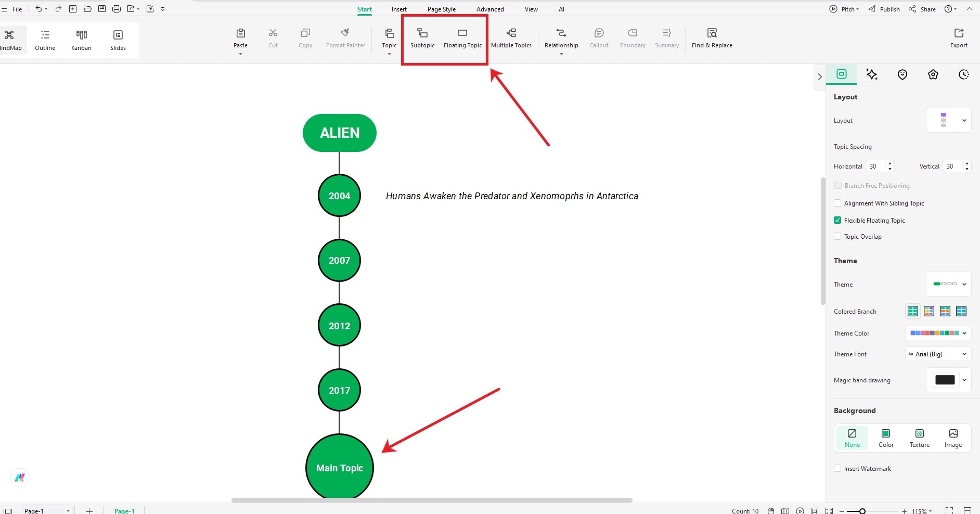Collapse the right side panel chevron

coord(820,76)
